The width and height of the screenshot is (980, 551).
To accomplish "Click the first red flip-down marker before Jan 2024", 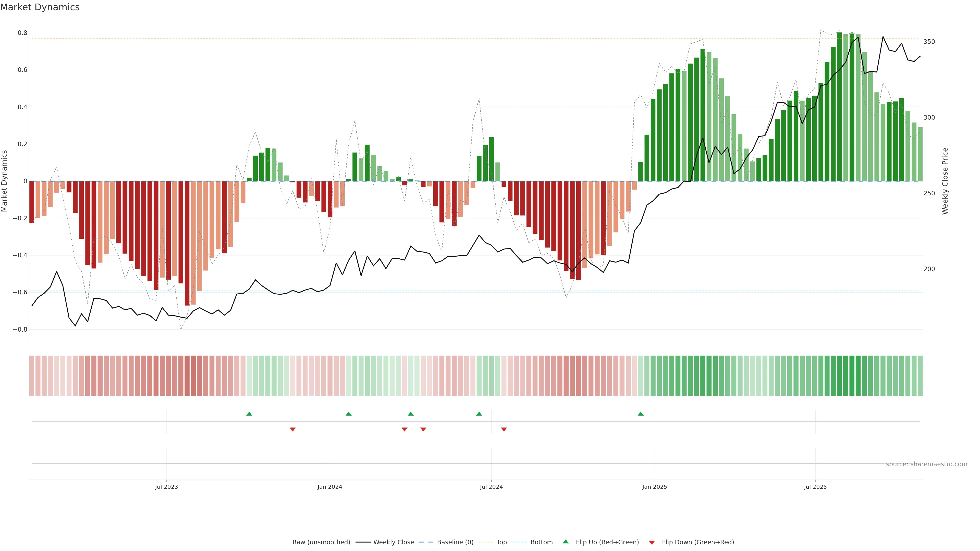I will (292, 429).
